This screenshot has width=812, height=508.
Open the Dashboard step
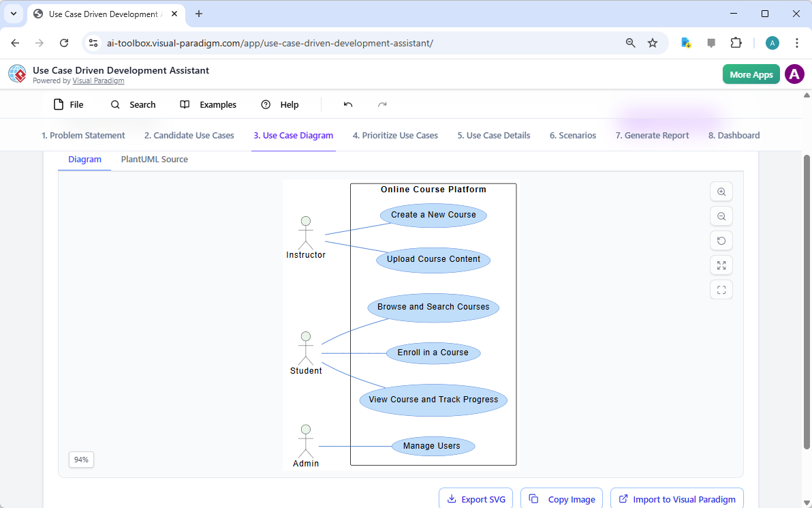click(x=734, y=135)
